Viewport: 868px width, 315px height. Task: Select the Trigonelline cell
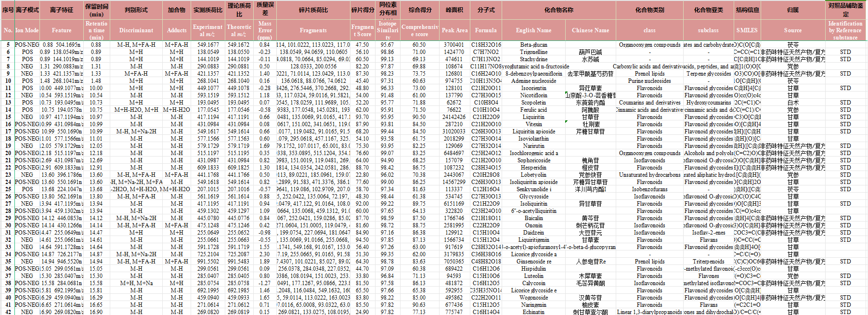click(x=533, y=52)
